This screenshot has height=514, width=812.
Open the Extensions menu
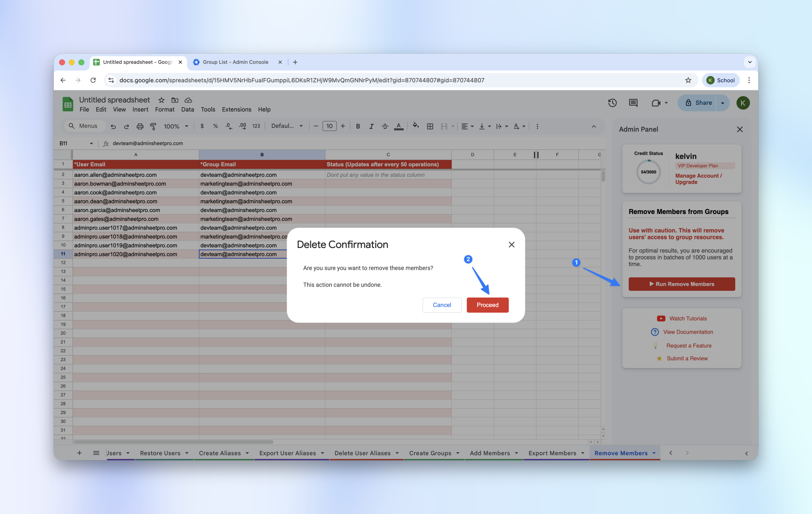(x=236, y=109)
